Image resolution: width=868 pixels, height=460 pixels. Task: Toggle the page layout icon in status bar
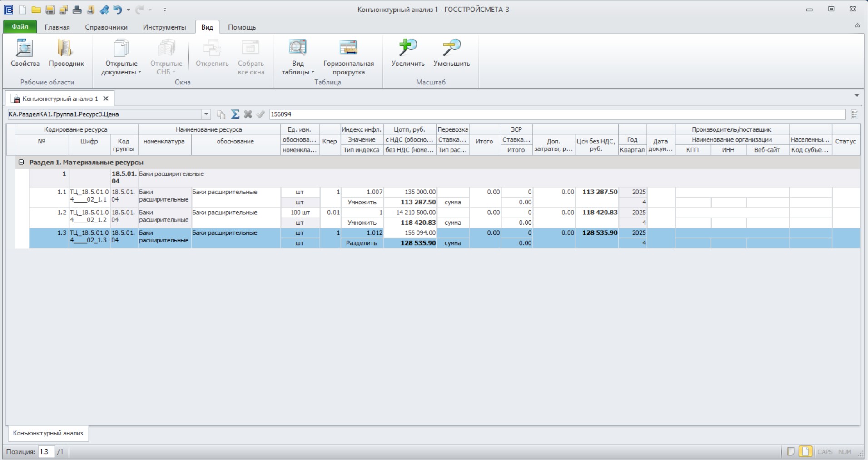[x=805, y=451]
